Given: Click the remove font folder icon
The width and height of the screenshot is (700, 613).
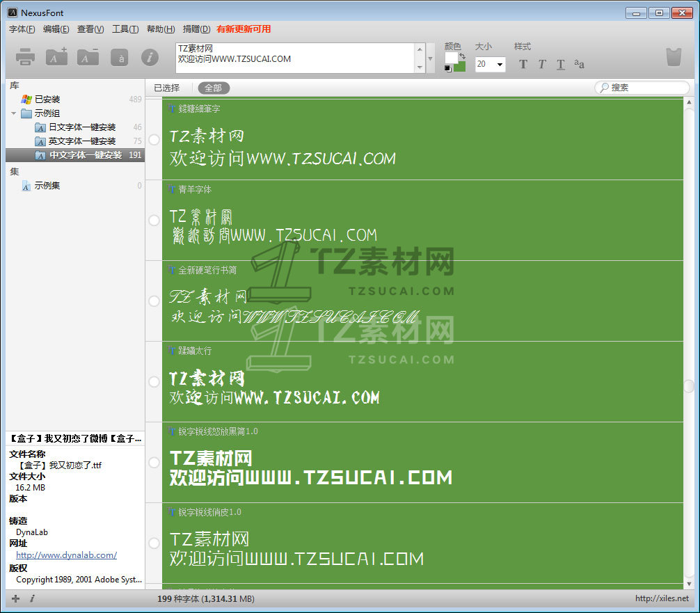Looking at the screenshot, I should (x=88, y=56).
